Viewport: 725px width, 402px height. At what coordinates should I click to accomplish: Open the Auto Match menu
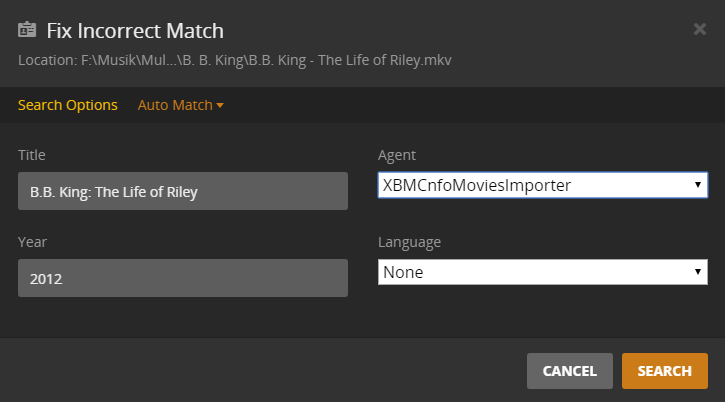click(174, 105)
